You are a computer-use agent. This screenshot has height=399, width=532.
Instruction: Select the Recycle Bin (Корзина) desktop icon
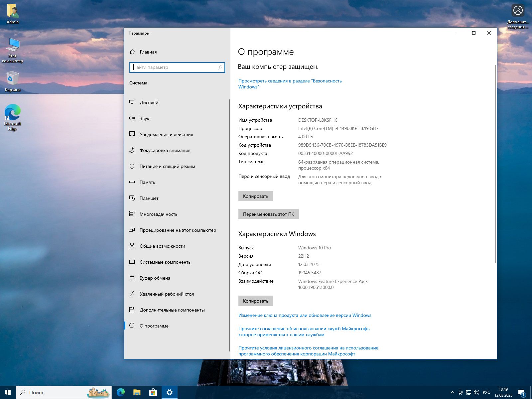pos(12,81)
